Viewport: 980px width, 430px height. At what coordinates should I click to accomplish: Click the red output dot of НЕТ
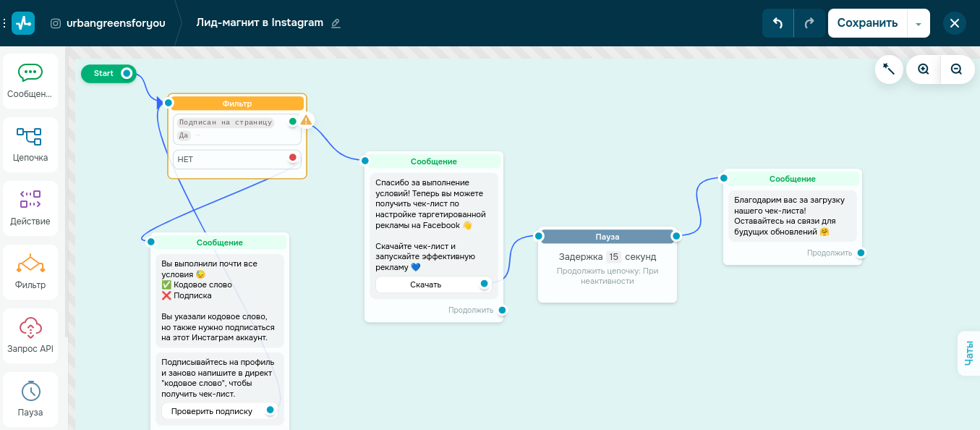293,157
